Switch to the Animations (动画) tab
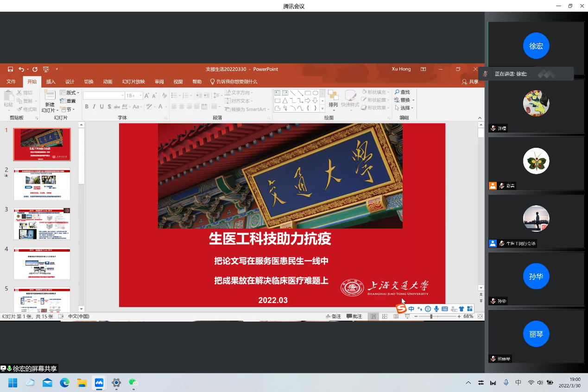The width and height of the screenshot is (588, 392). (107, 82)
